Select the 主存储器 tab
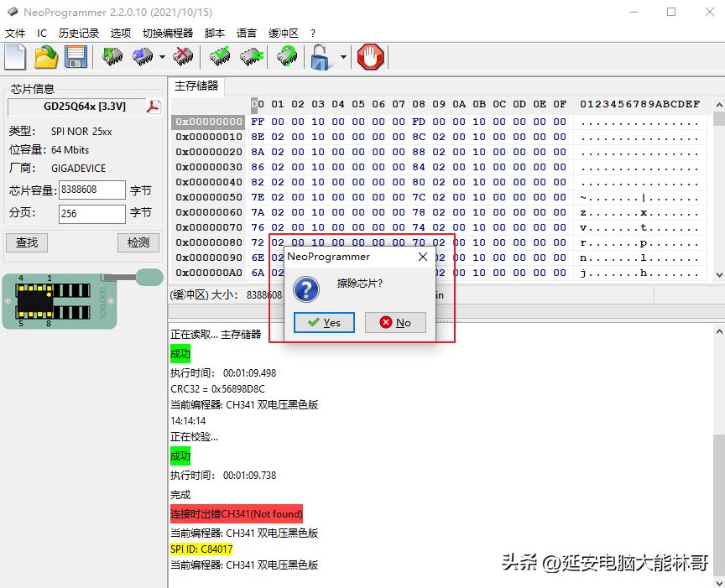Image resolution: width=725 pixels, height=588 pixels. pyautogui.click(x=196, y=86)
